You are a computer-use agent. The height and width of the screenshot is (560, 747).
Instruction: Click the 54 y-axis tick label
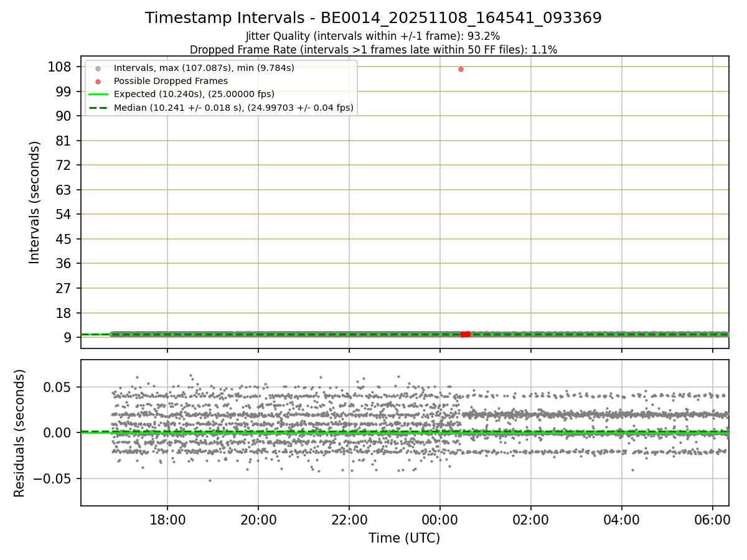point(63,214)
